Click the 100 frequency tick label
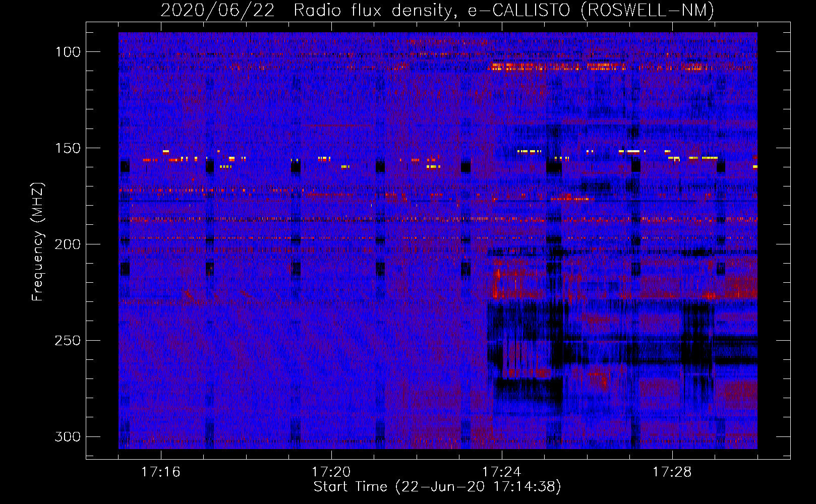Screen dimensions: 816x504 67,52
